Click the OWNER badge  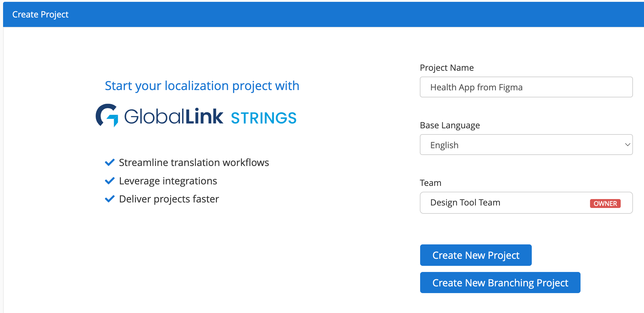605,203
